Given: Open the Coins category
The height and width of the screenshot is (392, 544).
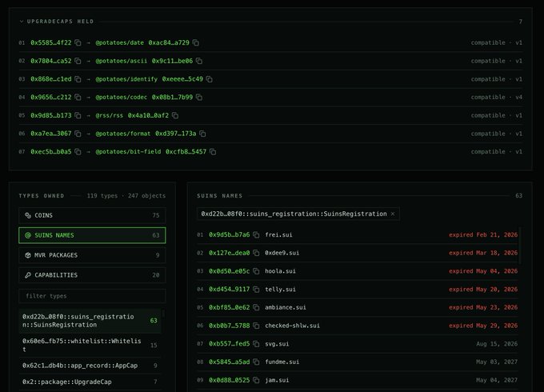Looking at the screenshot, I should point(92,215).
